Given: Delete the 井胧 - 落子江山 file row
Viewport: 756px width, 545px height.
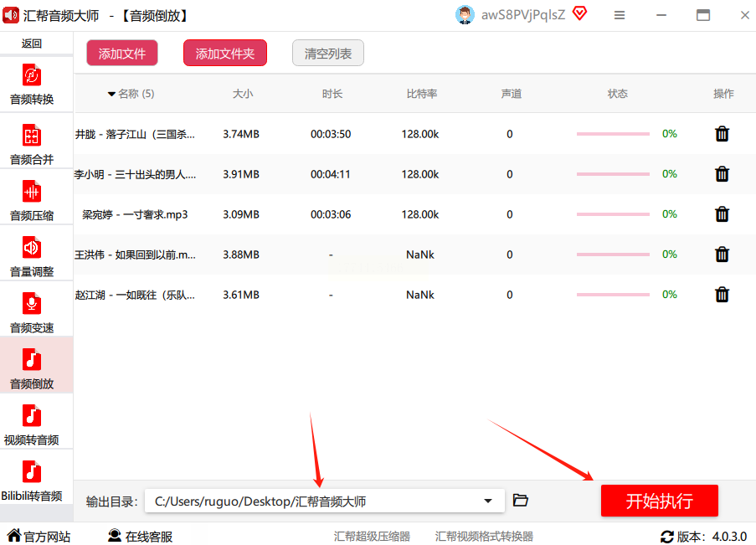Looking at the screenshot, I should pyautogui.click(x=722, y=134).
